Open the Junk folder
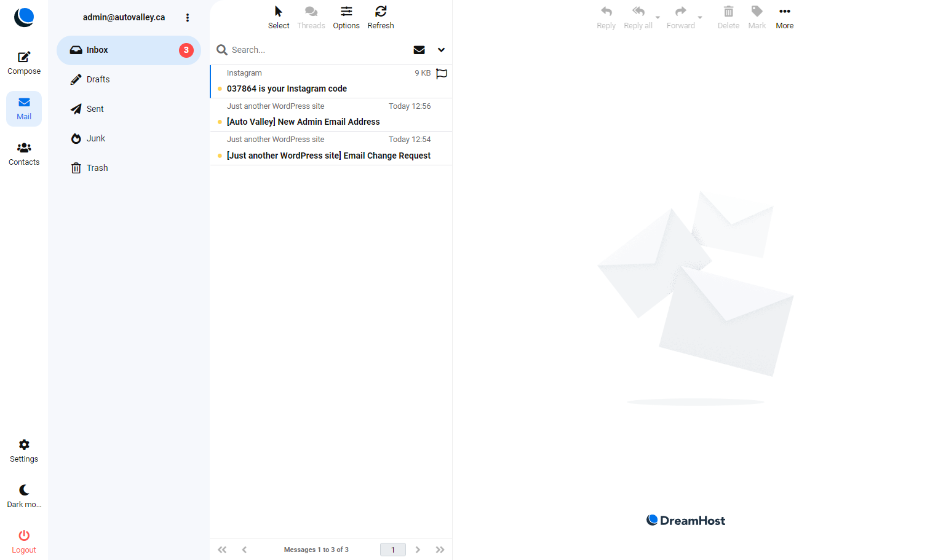The width and height of the screenshot is (938, 560). tap(129, 139)
